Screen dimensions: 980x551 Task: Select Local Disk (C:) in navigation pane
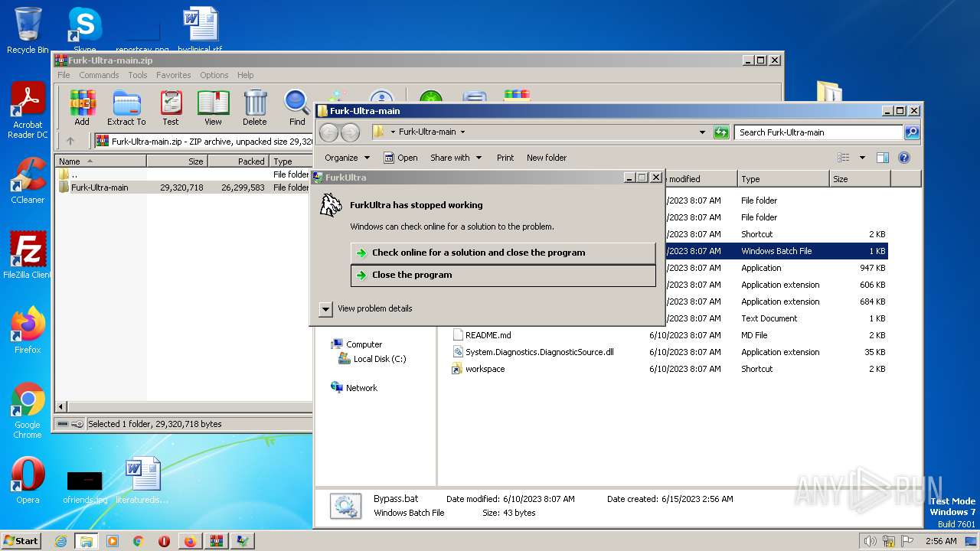[x=372, y=359]
